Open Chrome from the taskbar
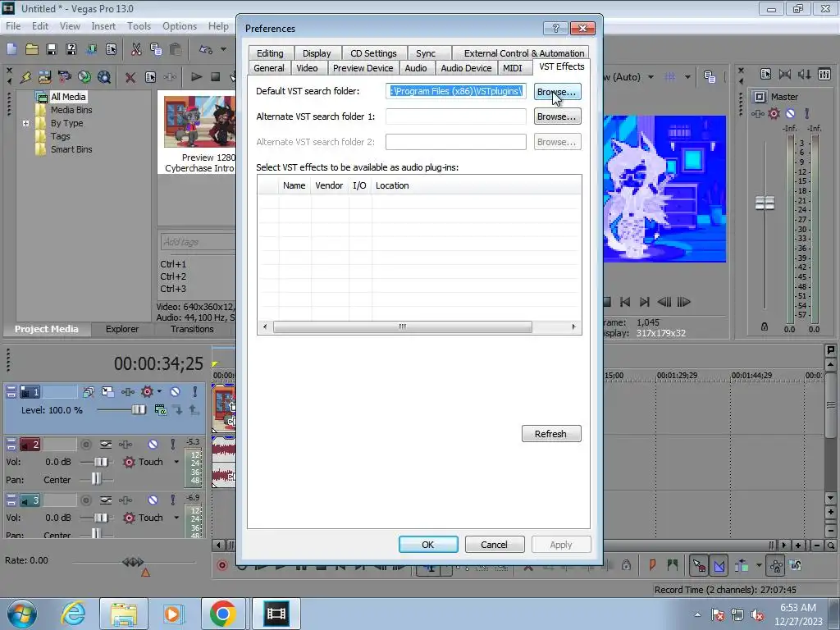 pos(223,614)
